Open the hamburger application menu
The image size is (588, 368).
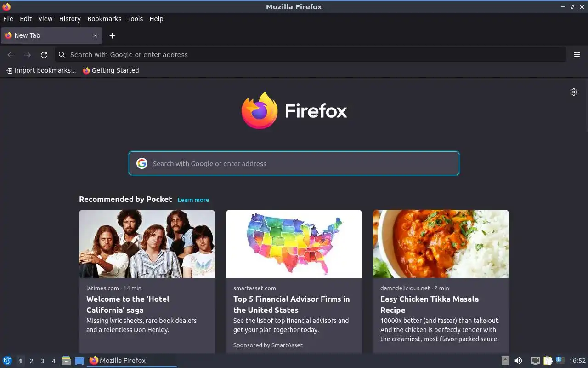point(577,55)
